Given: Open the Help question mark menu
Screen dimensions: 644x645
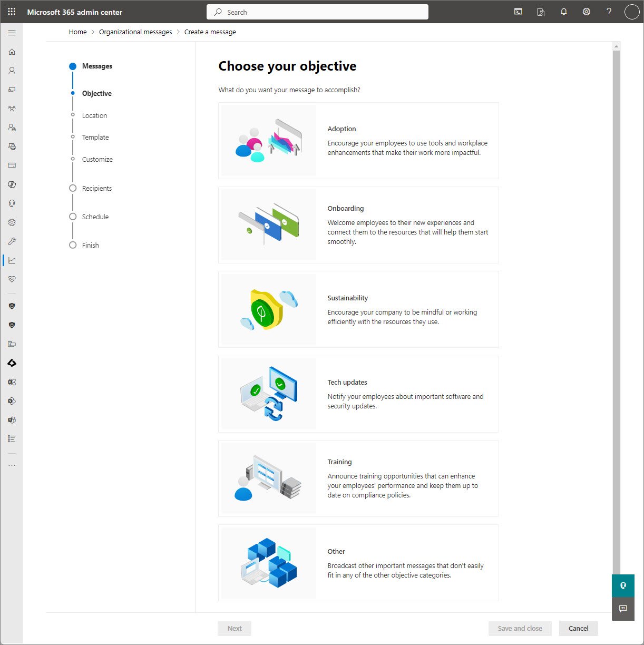Looking at the screenshot, I should point(609,12).
